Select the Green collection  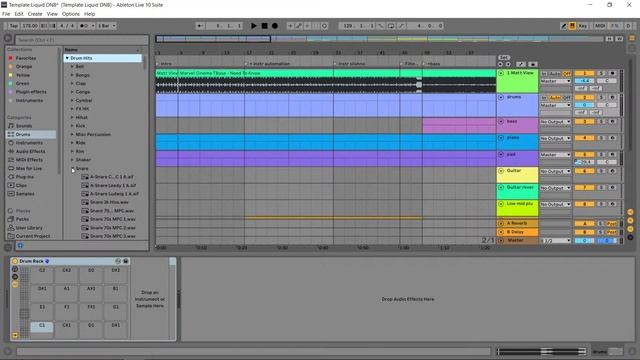pyautogui.click(x=22, y=84)
